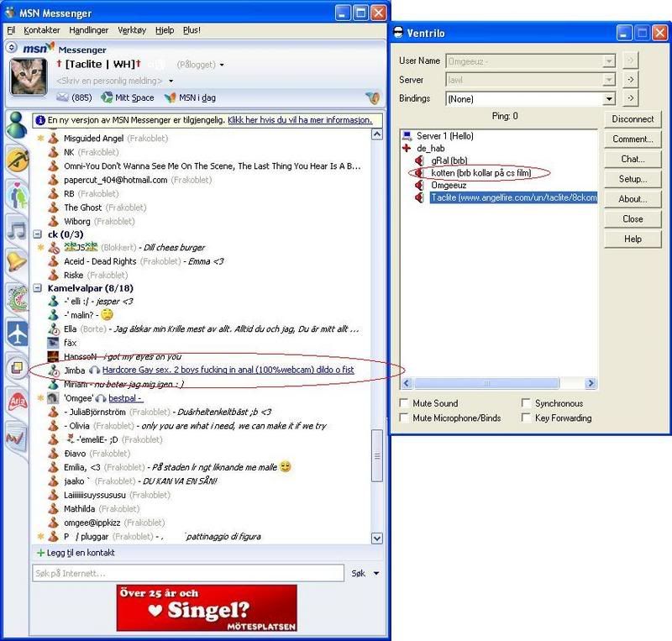Open the User Name dropdown in Ventrilo
The image size is (672, 641).
pyautogui.click(x=608, y=61)
